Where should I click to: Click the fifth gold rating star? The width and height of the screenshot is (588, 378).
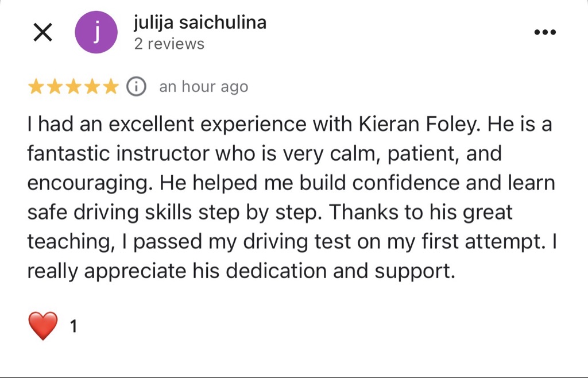tap(110, 87)
